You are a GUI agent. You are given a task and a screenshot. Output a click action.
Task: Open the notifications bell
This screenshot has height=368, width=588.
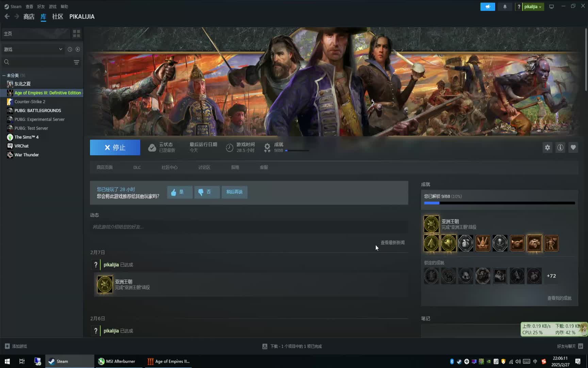pos(505,6)
